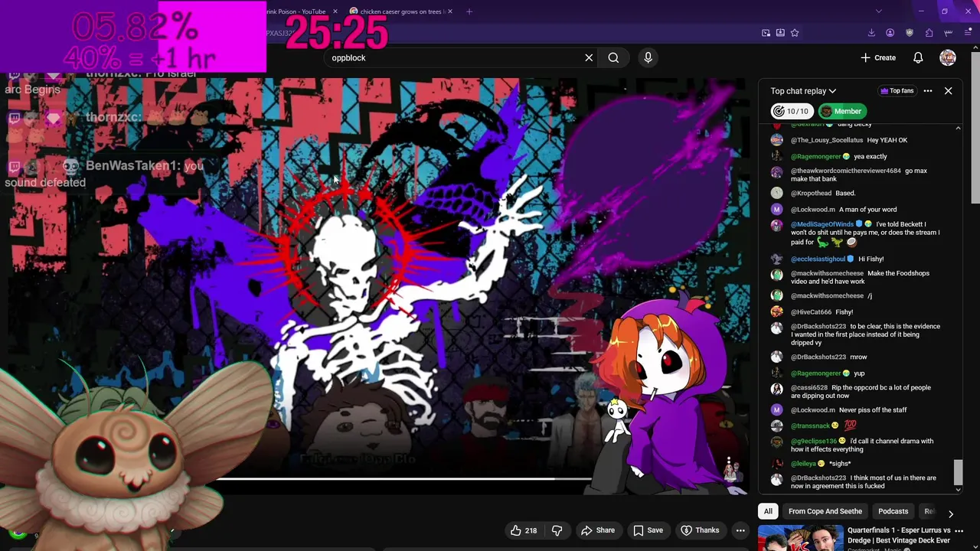Close the chicken caeser tab

point(450,11)
